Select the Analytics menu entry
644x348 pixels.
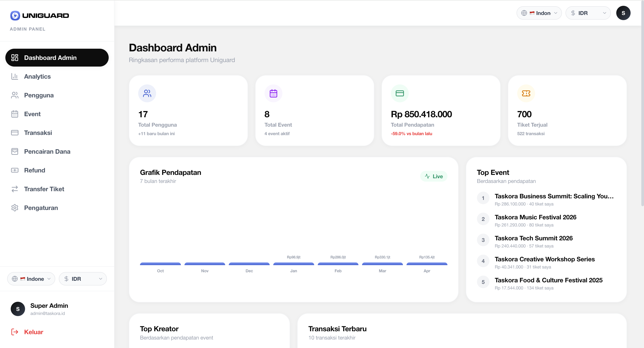tap(38, 76)
